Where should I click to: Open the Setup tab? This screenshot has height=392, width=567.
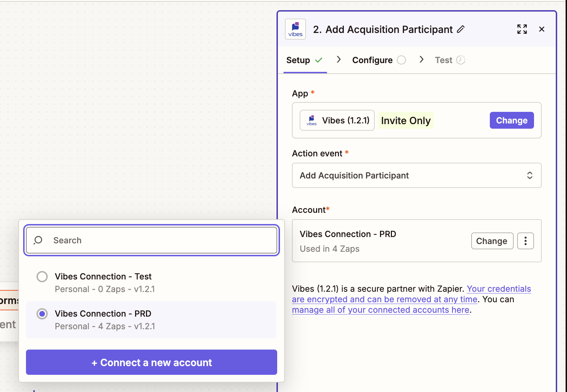click(x=305, y=60)
